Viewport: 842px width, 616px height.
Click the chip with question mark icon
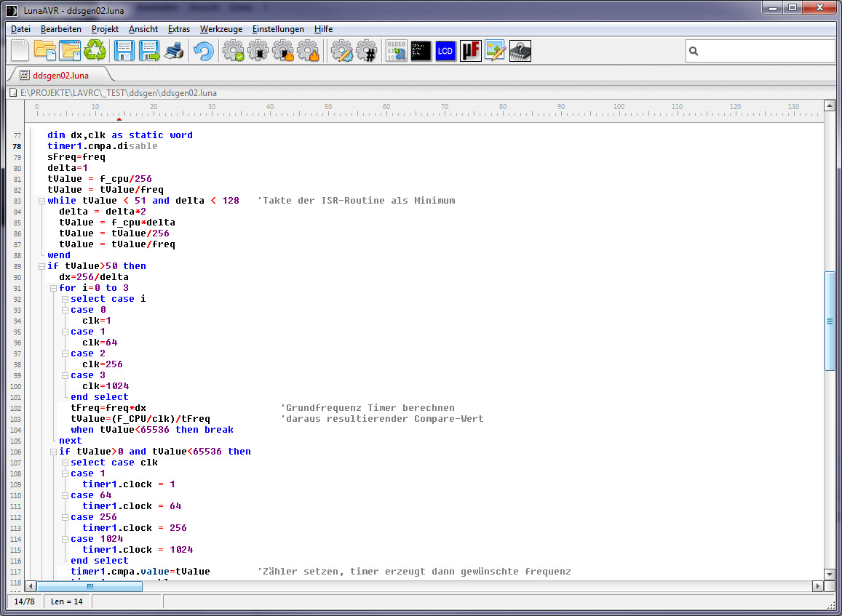point(520,51)
